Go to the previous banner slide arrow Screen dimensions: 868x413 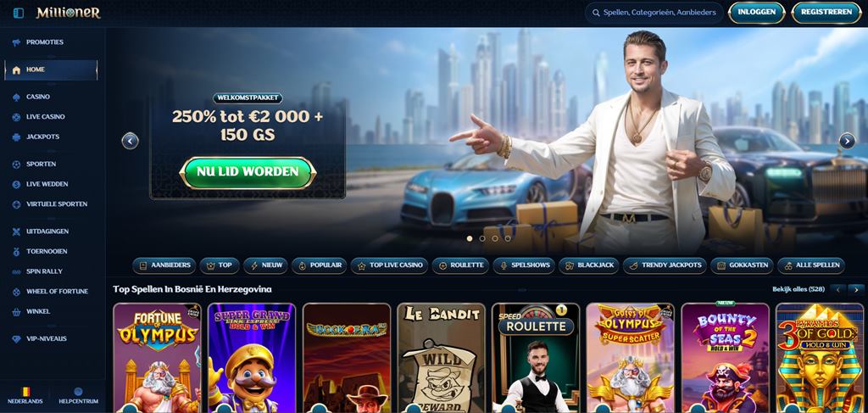[130, 141]
